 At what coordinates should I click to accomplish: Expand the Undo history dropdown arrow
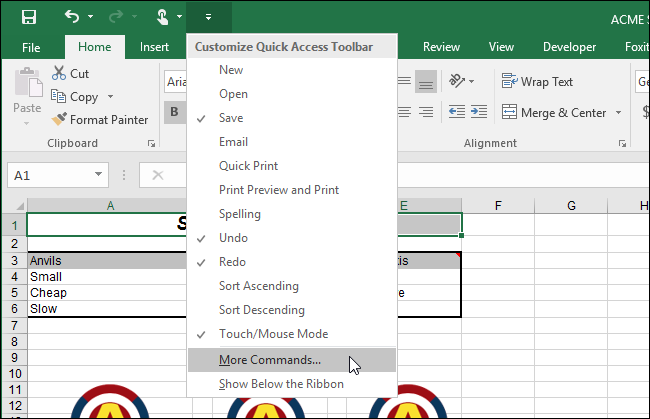tap(90, 17)
